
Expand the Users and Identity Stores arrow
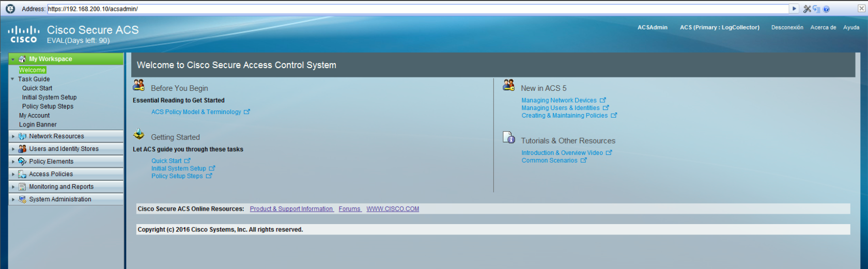[13, 149]
